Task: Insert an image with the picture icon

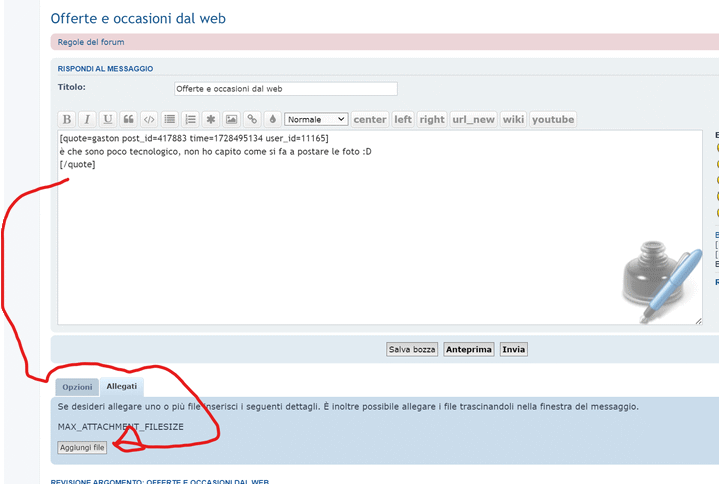Action: click(x=231, y=119)
